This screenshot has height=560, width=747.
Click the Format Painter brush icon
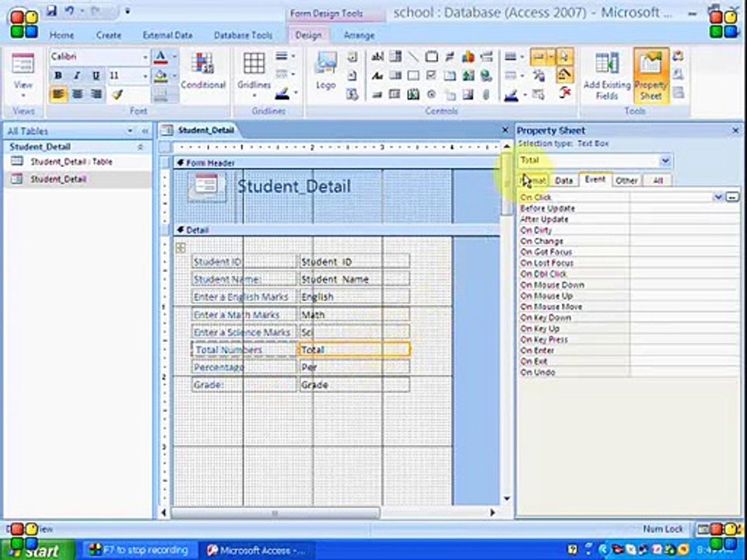117,94
